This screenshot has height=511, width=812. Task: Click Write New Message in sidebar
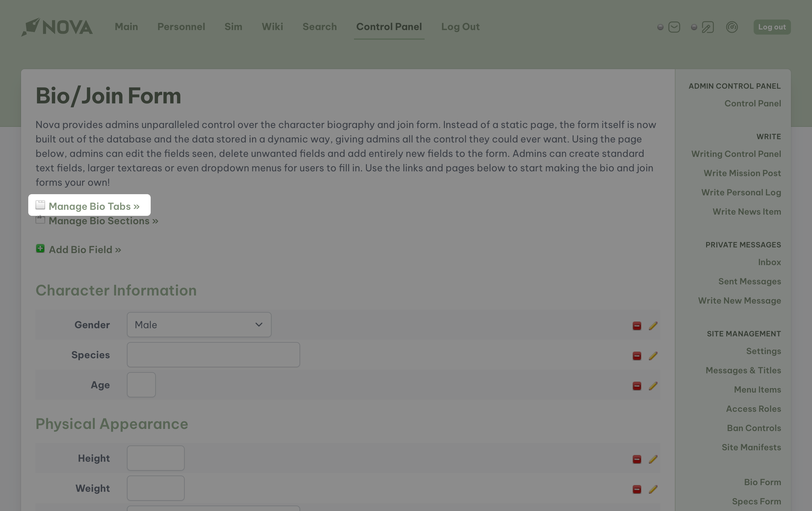point(740,301)
